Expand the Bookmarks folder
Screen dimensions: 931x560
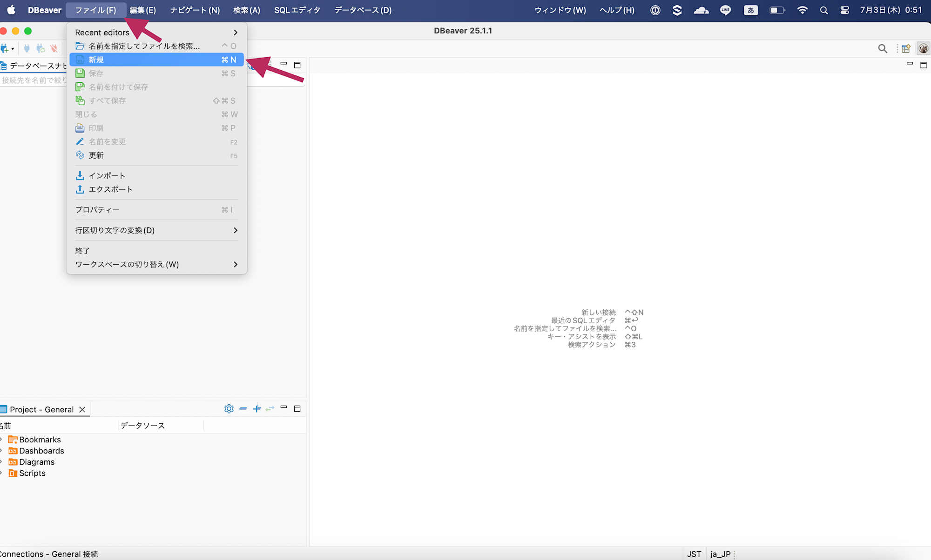click(1, 440)
